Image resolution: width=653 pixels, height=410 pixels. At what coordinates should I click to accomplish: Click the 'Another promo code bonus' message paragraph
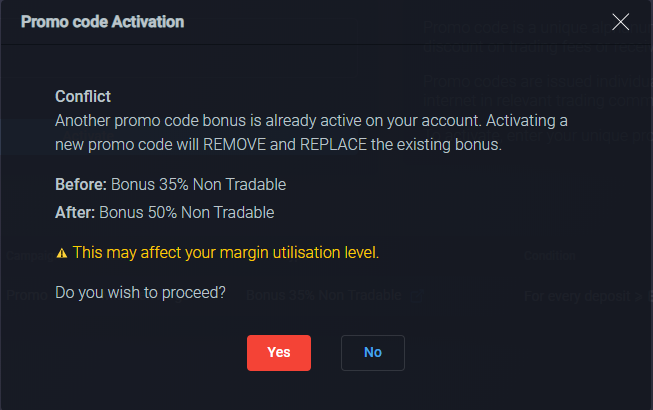click(x=311, y=132)
